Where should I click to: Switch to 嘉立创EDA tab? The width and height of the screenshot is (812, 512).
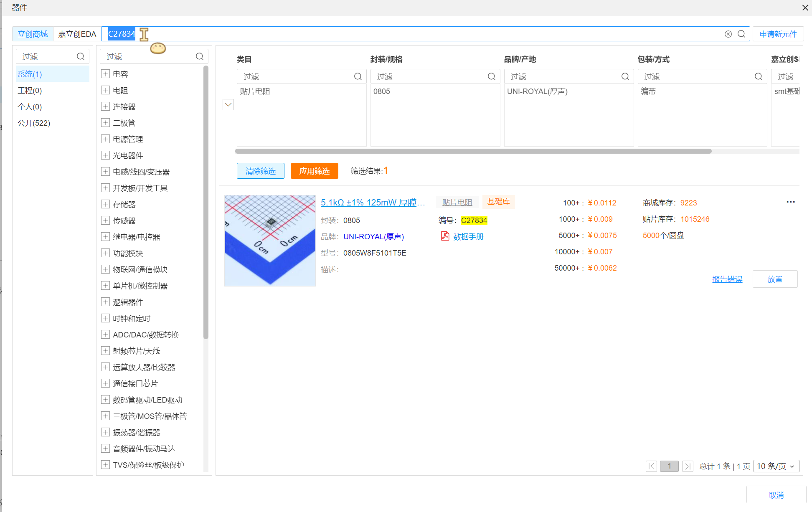tap(77, 34)
